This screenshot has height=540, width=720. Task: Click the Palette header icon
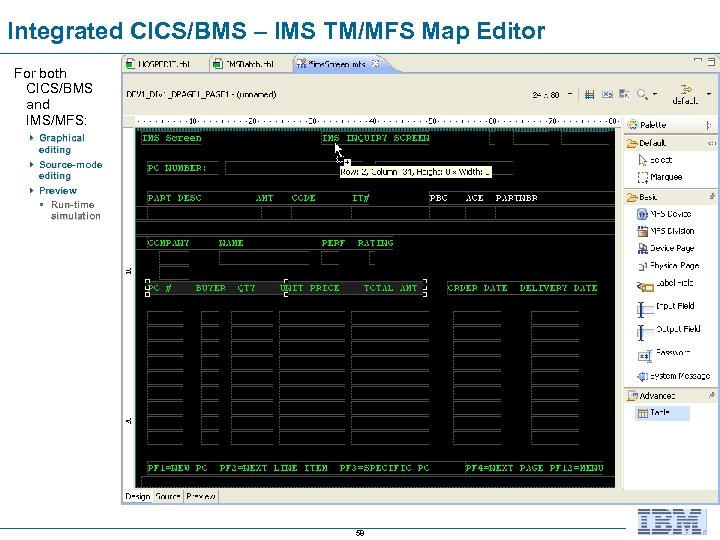coord(633,124)
